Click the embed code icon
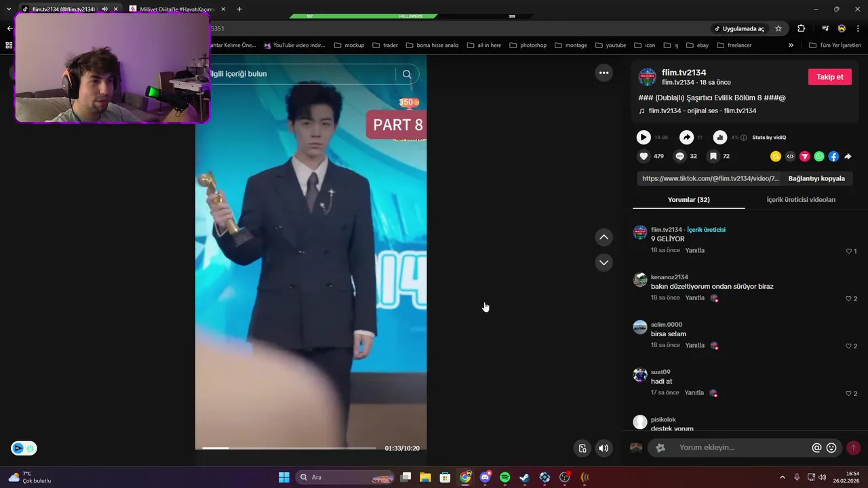 point(790,156)
